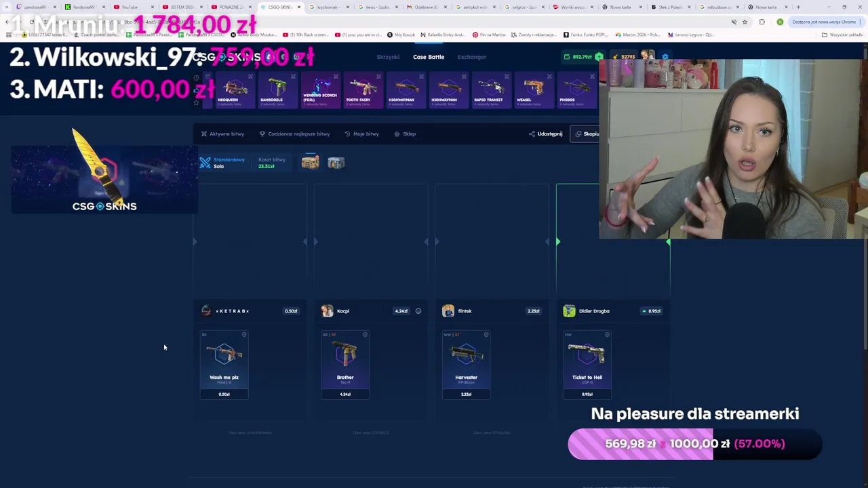Image resolution: width=868 pixels, height=488 pixels.
Task: Click the bookmark star in address bar
Action: [x=745, y=22]
